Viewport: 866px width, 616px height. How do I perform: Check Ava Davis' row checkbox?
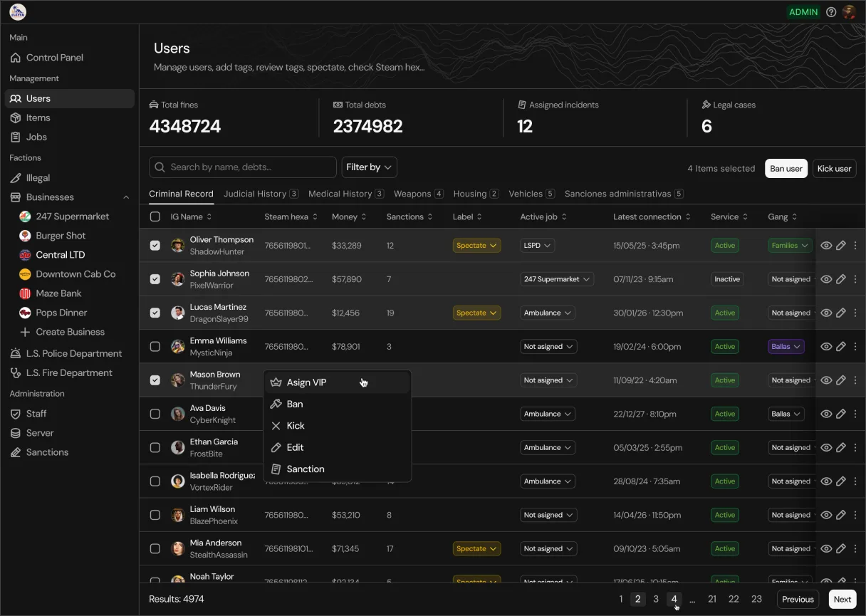tap(155, 414)
